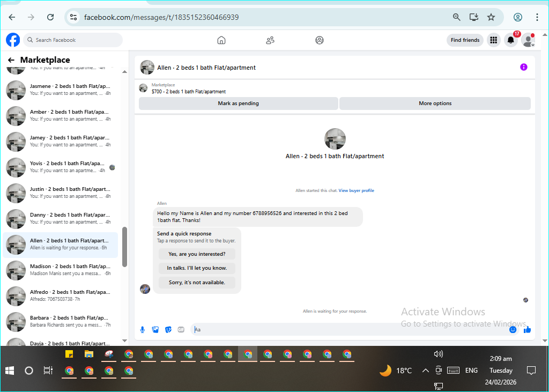The width and height of the screenshot is (549, 392).
Task: Reload the current page
Action: (x=50, y=17)
